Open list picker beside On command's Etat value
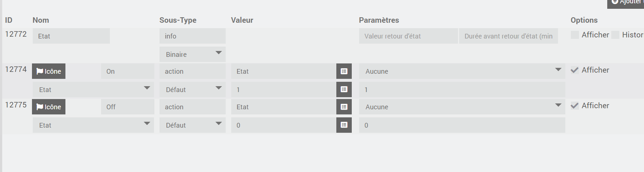Image resolution: width=644 pixels, height=172 pixels. [344, 71]
